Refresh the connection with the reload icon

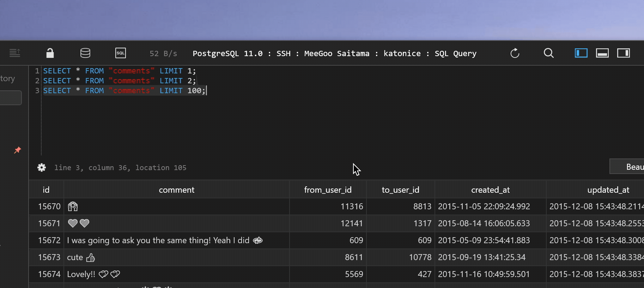coord(515,53)
